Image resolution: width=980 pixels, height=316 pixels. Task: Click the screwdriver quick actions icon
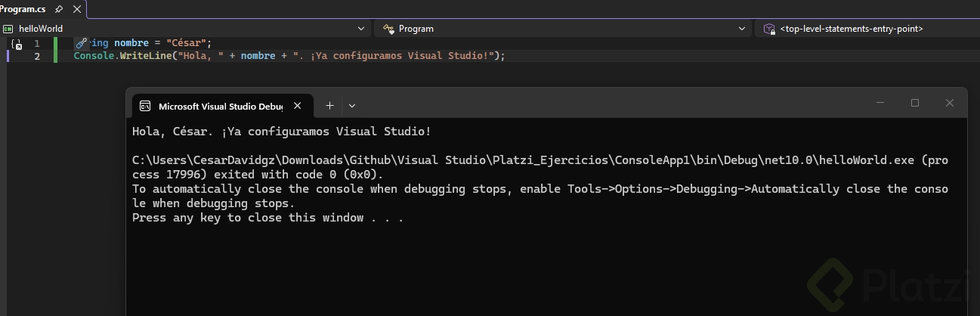click(x=82, y=43)
